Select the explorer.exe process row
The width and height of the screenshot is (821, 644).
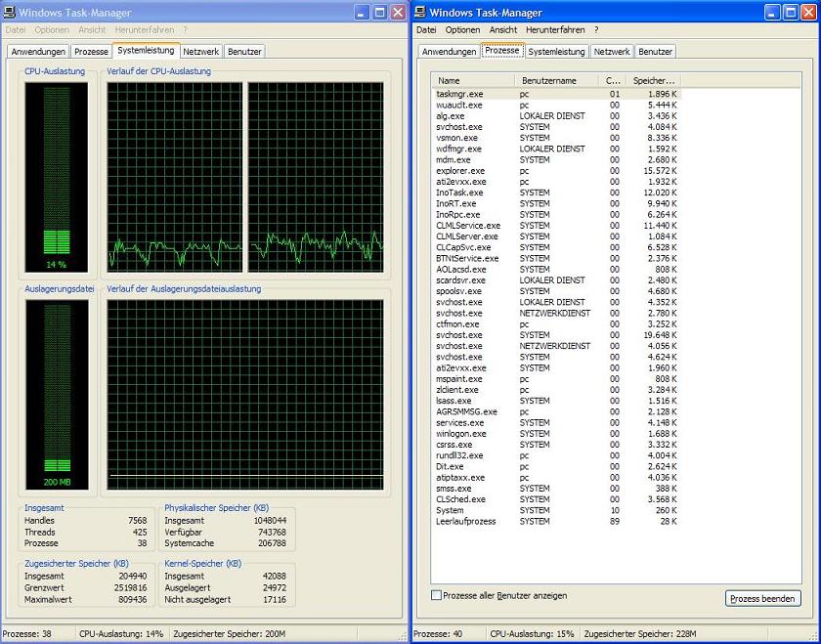[556, 171]
